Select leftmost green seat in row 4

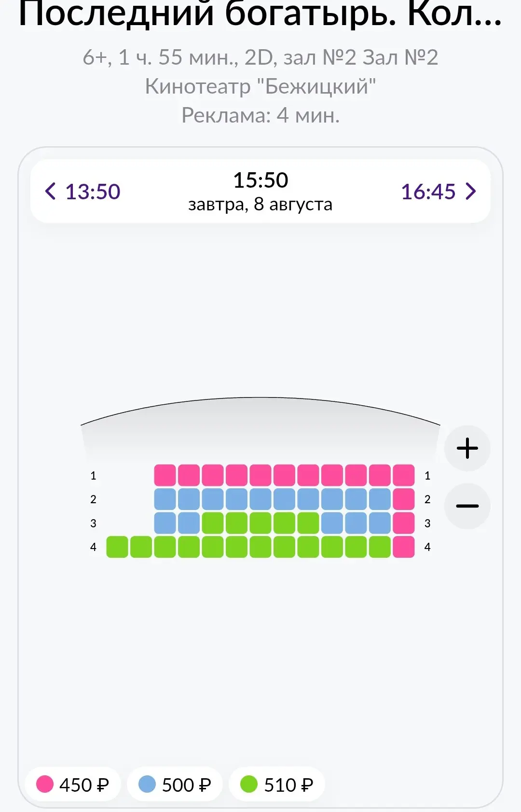pyautogui.click(x=117, y=547)
